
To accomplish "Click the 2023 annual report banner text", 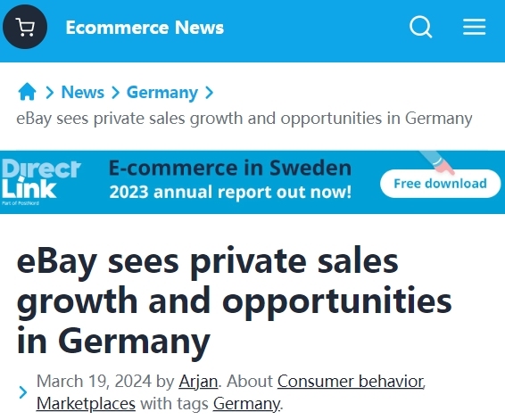I will tap(230, 192).
